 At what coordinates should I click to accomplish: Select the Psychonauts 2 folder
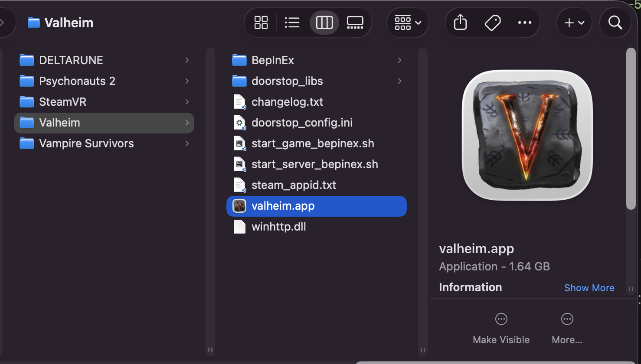pyautogui.click(x=104, y=81)
